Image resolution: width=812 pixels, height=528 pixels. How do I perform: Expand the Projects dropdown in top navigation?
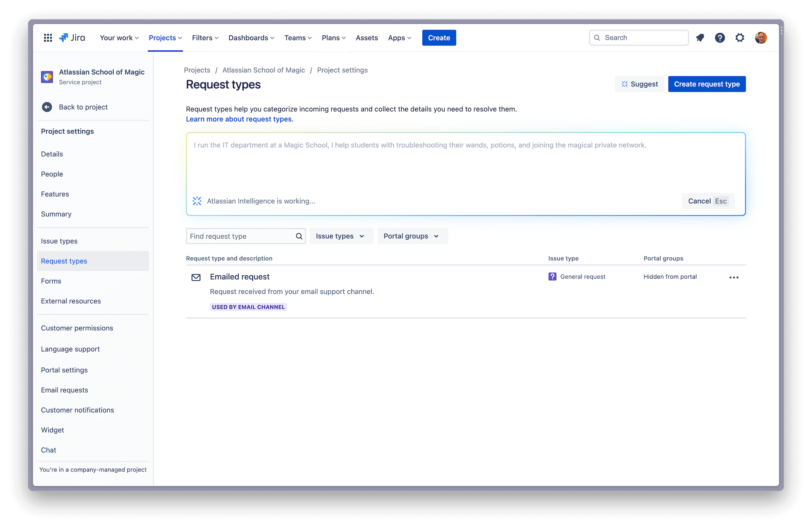click(165, 37)
